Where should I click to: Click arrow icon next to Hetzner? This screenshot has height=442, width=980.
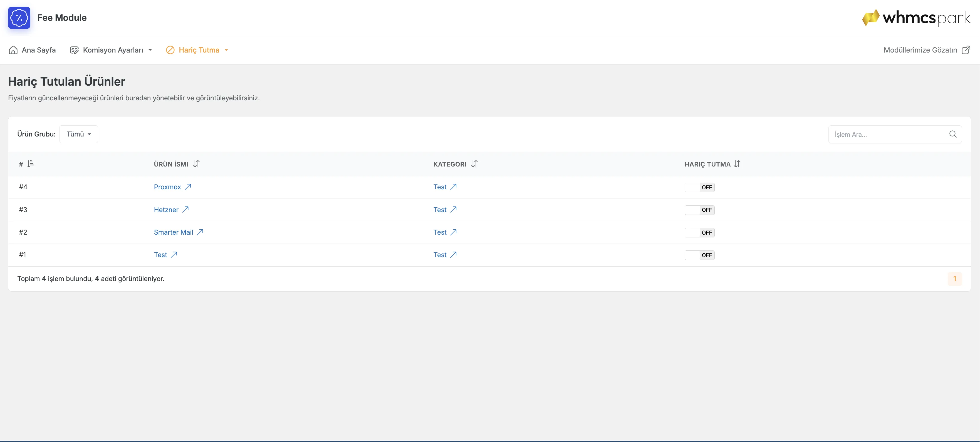coord(185,209)
